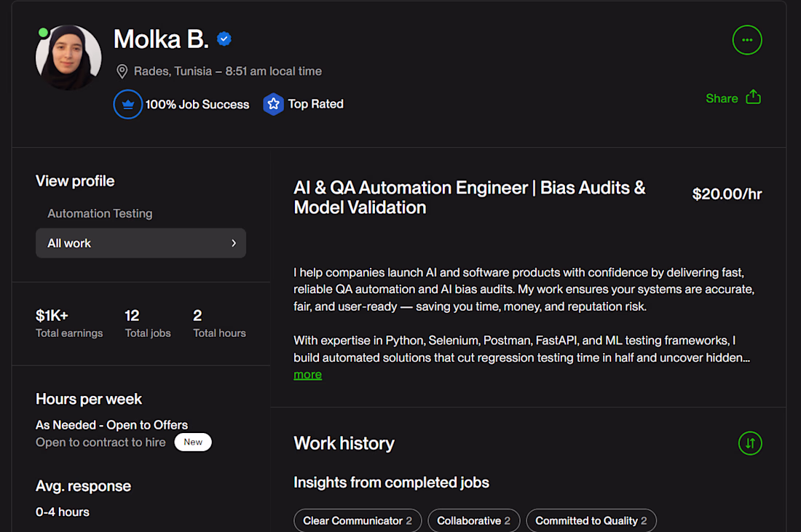Click the Collaborative insight tag
The height and width of the screenshot is (532, 801).
(473, 520)
